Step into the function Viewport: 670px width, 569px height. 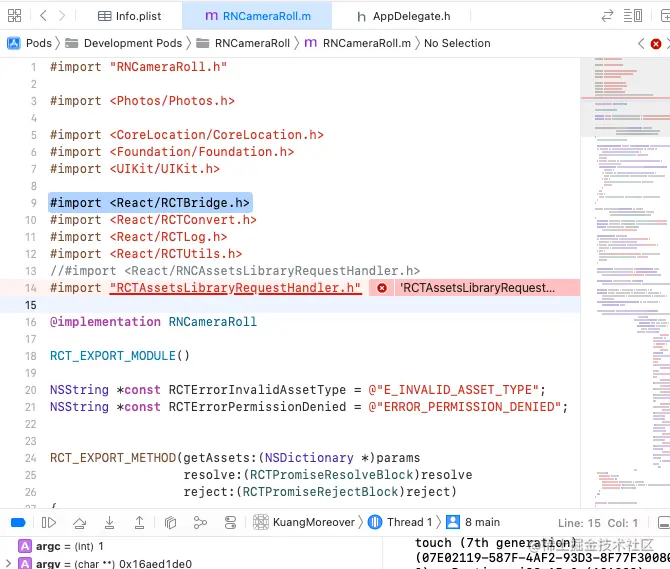click(109, 522)
